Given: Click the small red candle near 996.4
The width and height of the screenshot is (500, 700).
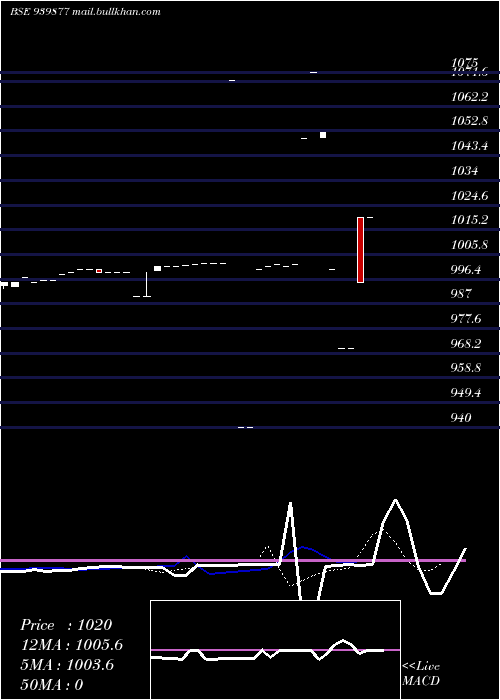Looking at the screenshot, I should click(x=99, y=271).
